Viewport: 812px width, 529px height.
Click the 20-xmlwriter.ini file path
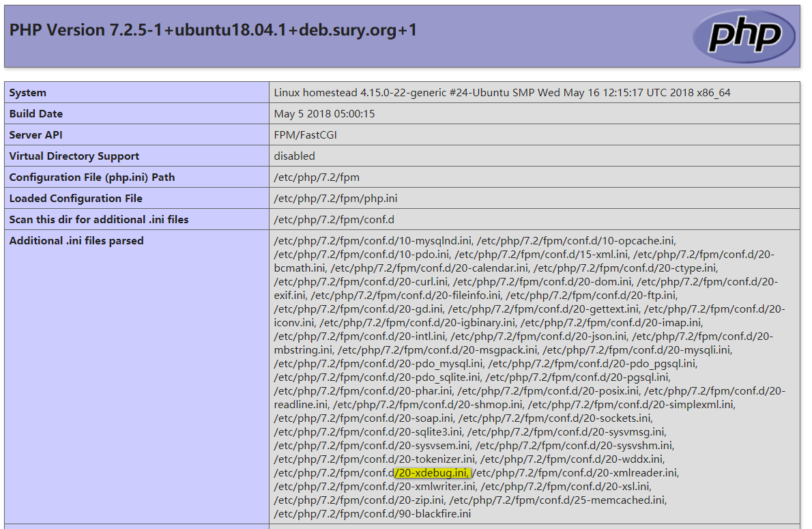pos(375,487)
